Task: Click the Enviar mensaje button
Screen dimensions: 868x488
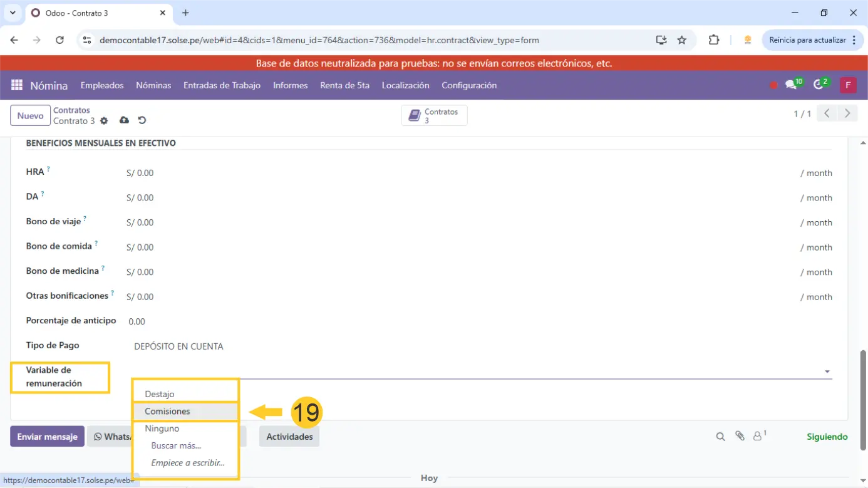Action: pos(47,437)
